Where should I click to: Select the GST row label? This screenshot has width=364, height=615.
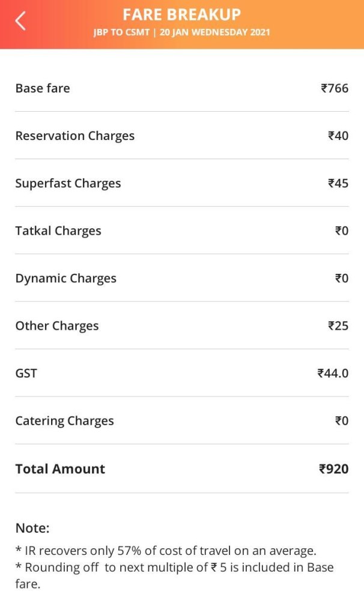[26, 373]
